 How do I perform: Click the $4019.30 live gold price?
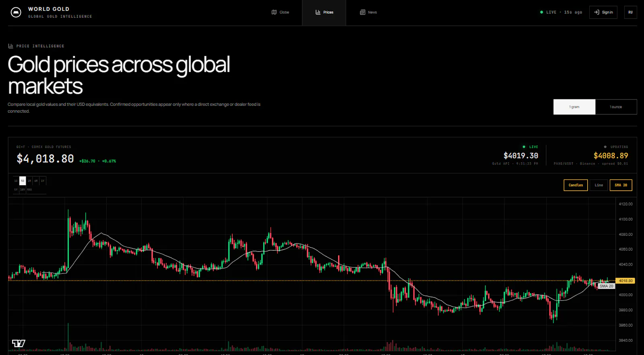point(521,156)
